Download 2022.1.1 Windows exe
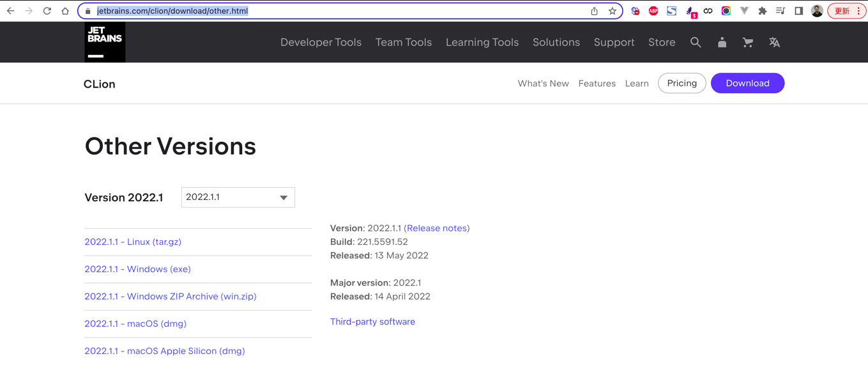Screen dimensions: 868x377 tap(137, 269)
